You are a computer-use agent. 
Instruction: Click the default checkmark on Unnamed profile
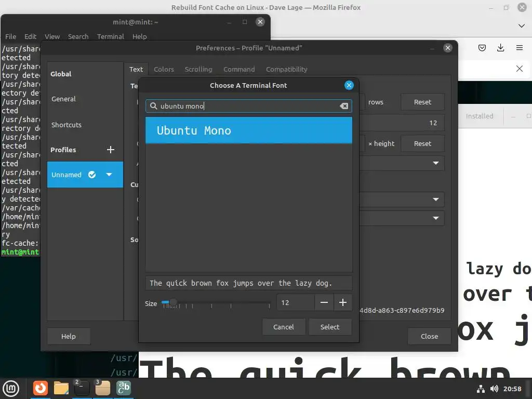point(92,175)
